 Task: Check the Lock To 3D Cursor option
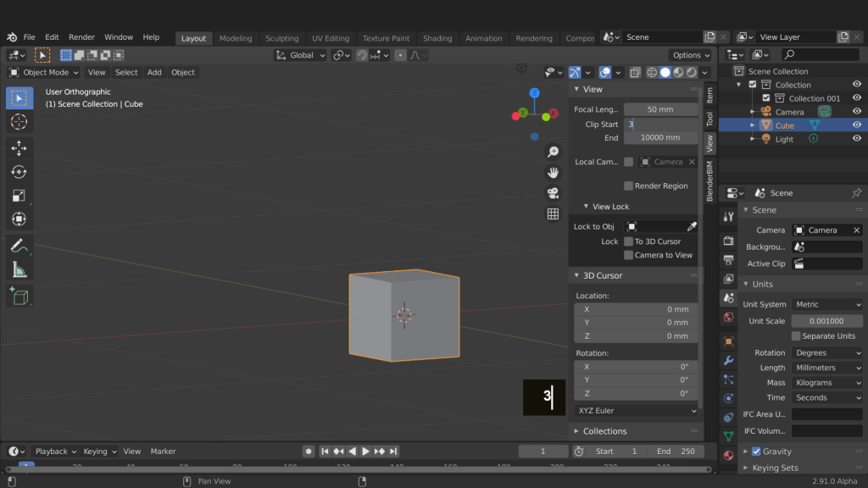tap(629, 241)
